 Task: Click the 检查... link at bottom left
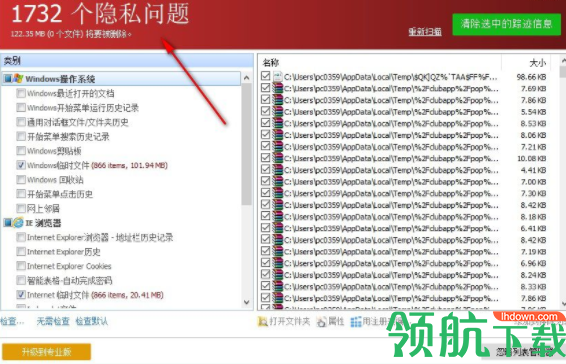pos(12,321)
